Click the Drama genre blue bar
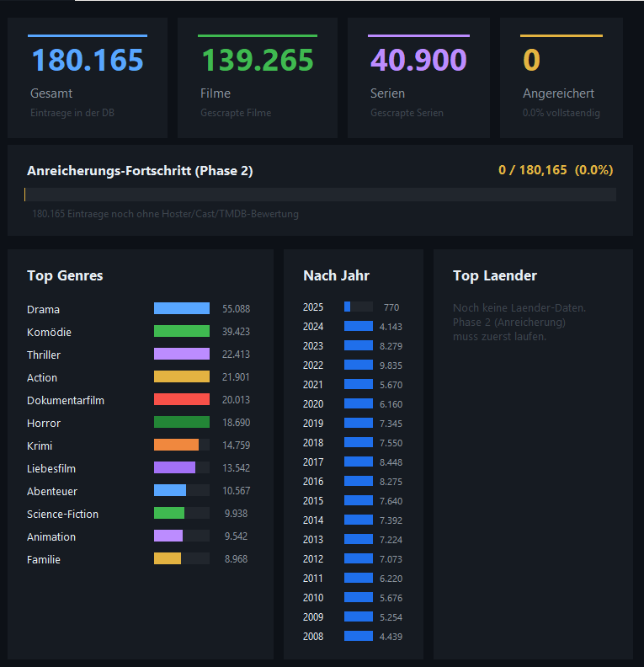Screen dimensions: 644x667 pos(182,308)
